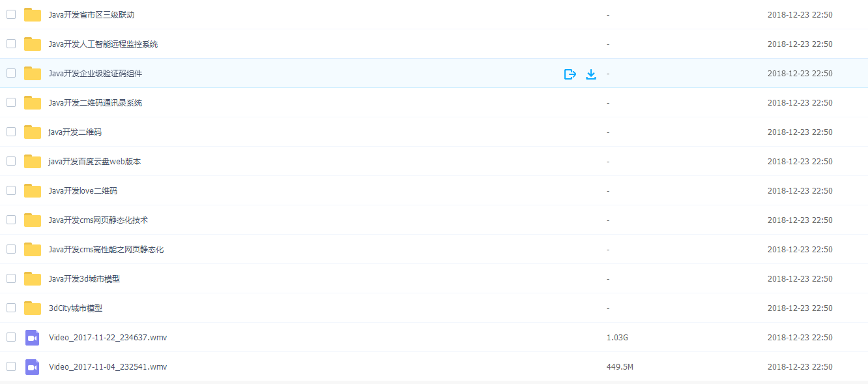Click the date of 3dCity城市模型 row
The image size is (868, 384).
800,308
